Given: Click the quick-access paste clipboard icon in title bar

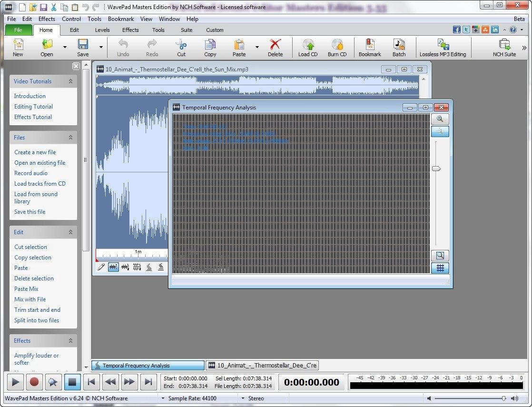Looking at the screenshot, I should click(x=75, y=7).
